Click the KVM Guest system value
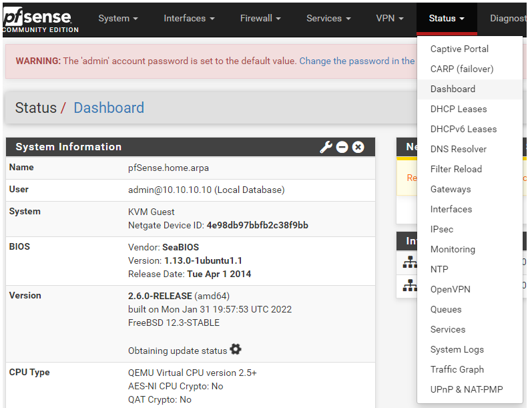 [x=151, y=212]
